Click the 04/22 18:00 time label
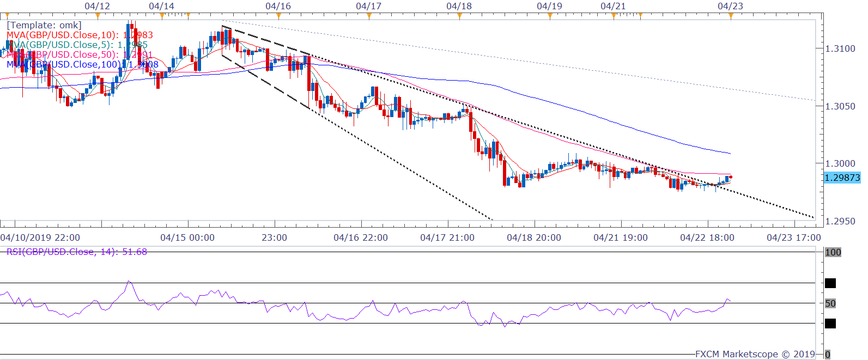The width and height of the screenshot is (868, 360). point(707,237)
